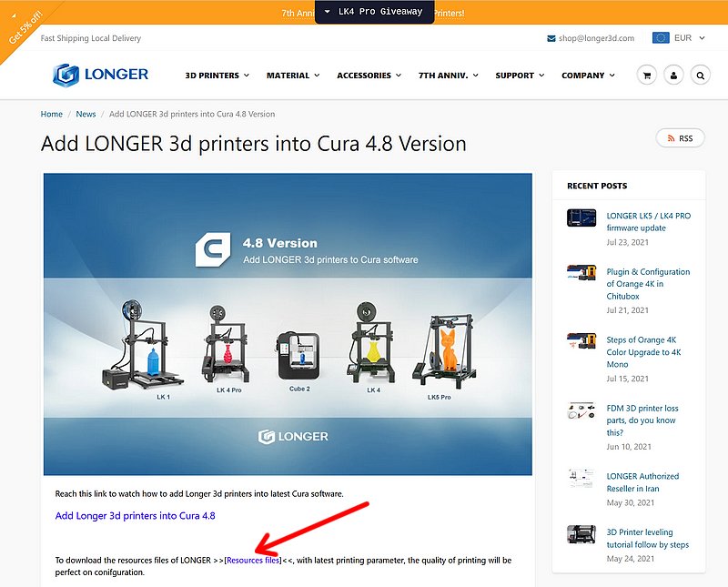The width and height of the screenshot is (728, 587).
Task: Click the Get 5% off corner ribbon
Action: click(x=24, y=28)
